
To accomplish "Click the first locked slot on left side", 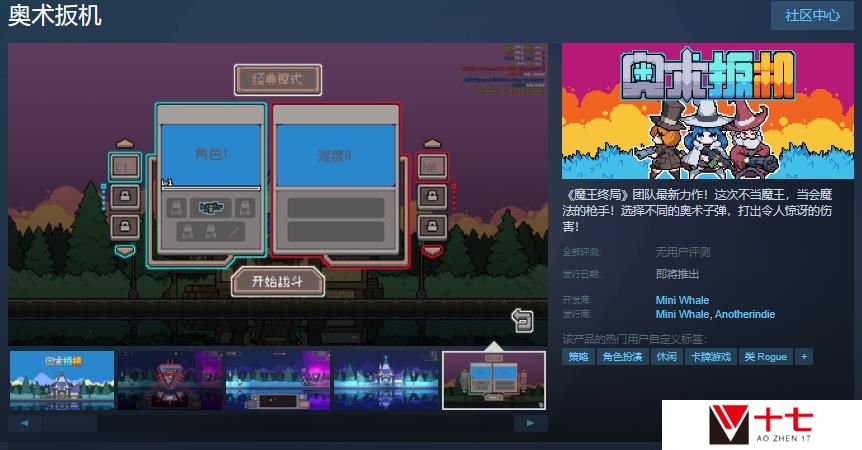I will click(125, 196).
